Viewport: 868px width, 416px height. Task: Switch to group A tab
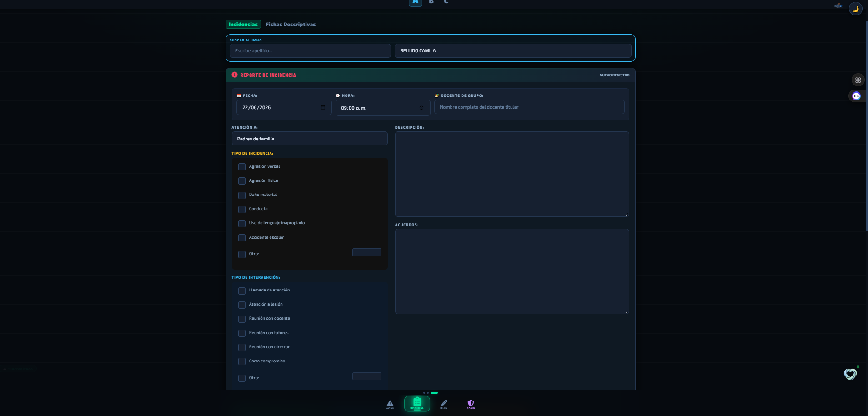[x=416, y=2]
